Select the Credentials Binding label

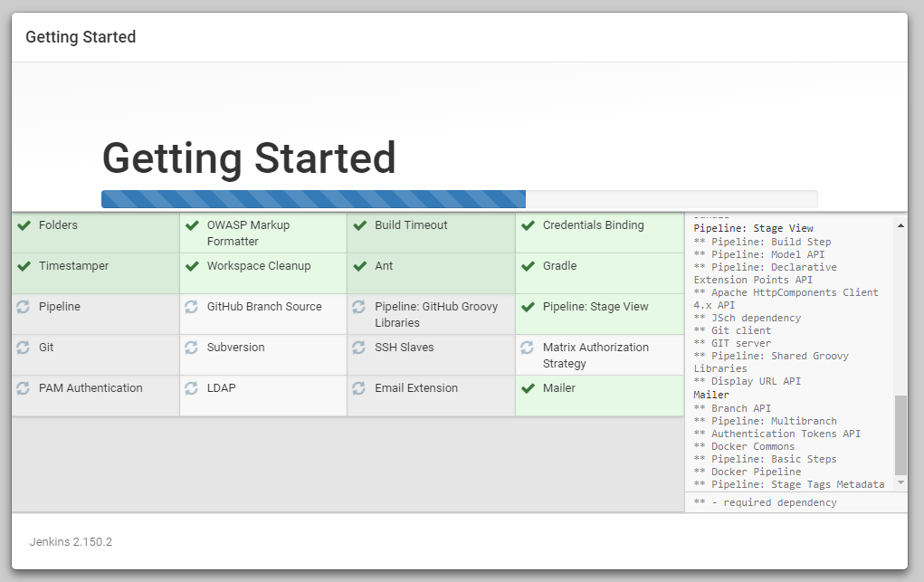click(594, 224)
